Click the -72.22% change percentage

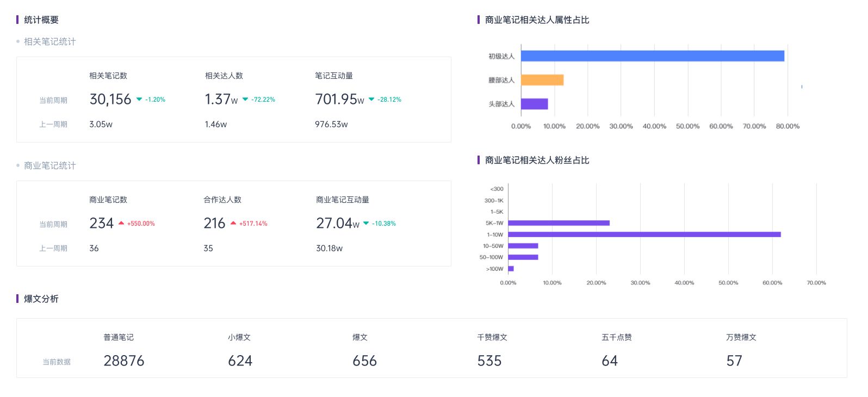click(263, 100)
